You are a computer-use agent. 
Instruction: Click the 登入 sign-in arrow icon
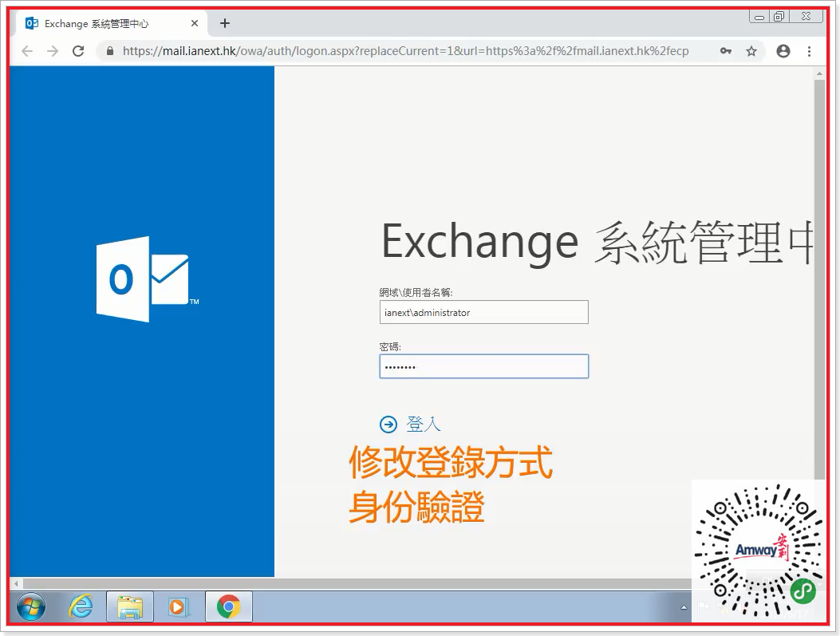(388, 425)
